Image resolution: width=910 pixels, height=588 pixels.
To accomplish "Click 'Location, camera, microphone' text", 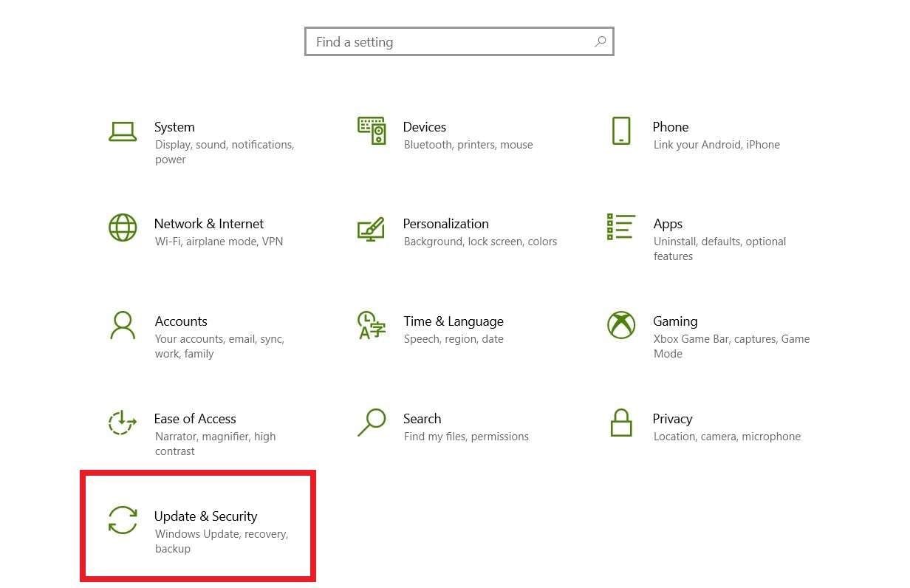I will tap(727, 437).
